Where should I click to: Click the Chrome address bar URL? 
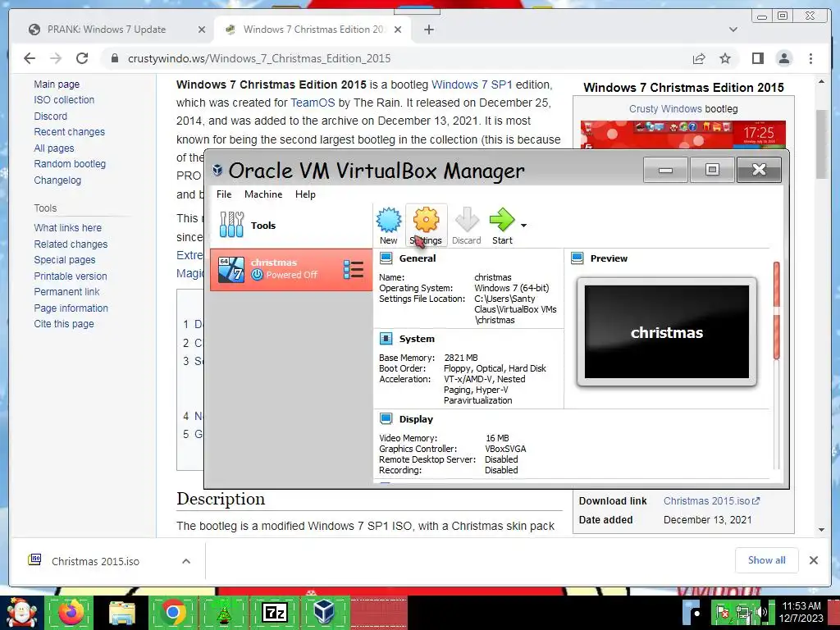pyautogui.click(x=259, y=58)
